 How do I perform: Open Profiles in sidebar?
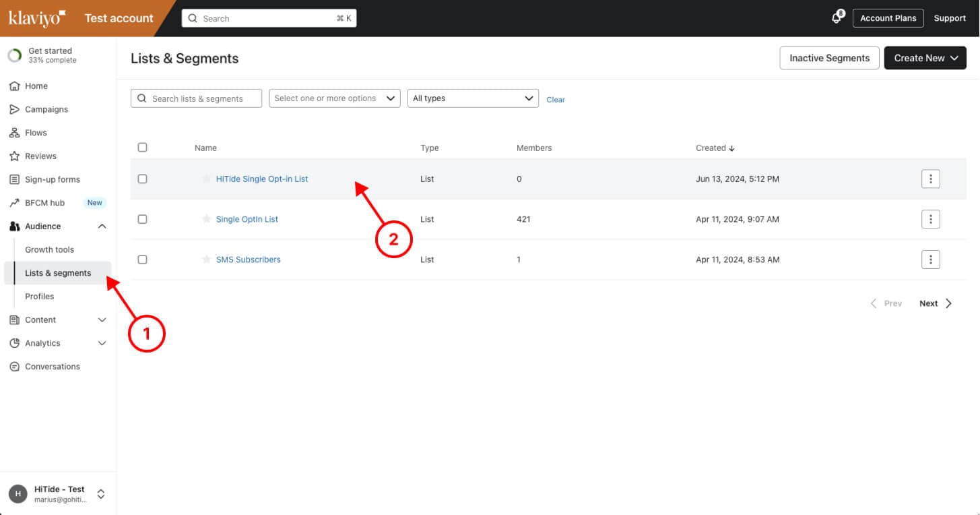point(40,297)
